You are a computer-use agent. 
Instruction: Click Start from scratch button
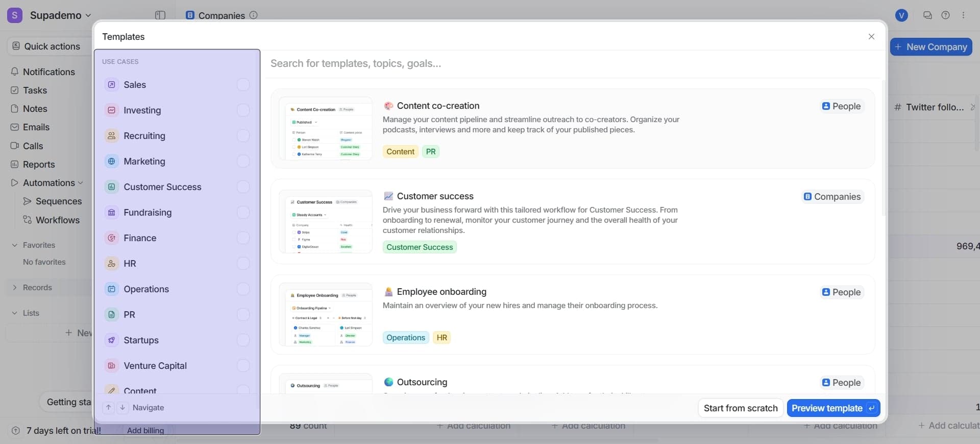pos(740,408)
